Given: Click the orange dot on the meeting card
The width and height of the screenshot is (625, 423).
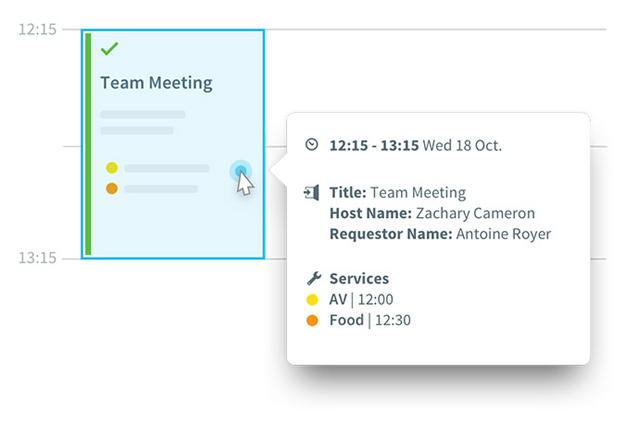Looking at the screenshot, I should (x=112, y=188).
